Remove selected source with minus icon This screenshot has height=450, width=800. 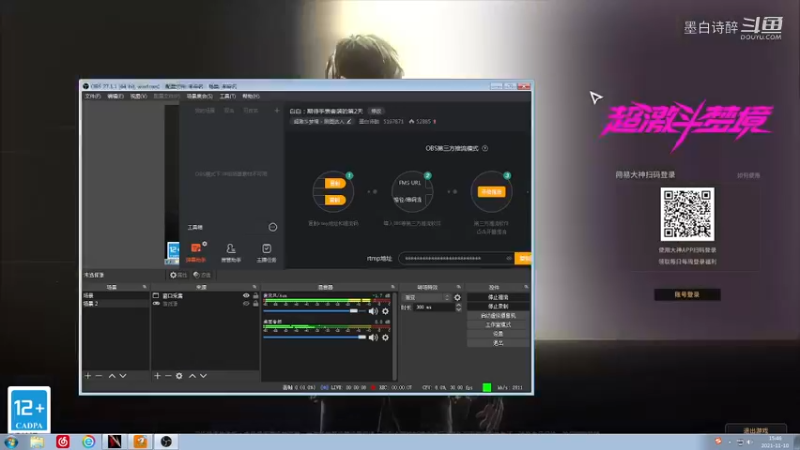pos(168,376)
